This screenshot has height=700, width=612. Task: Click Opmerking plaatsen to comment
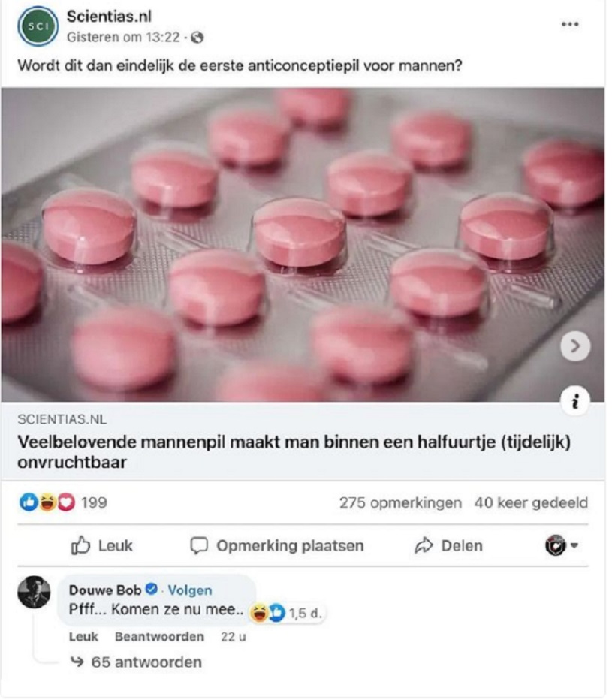[x=277, y=545]
